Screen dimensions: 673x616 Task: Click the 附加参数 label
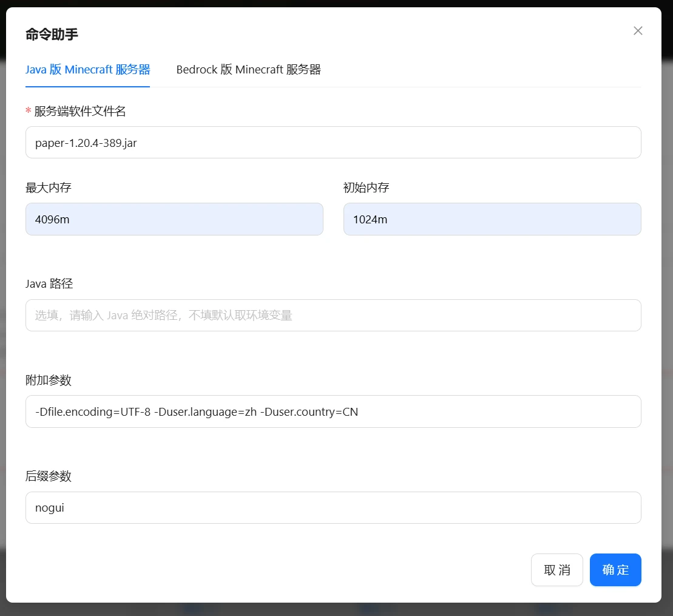pyautogui.click(x=49, y=381)
